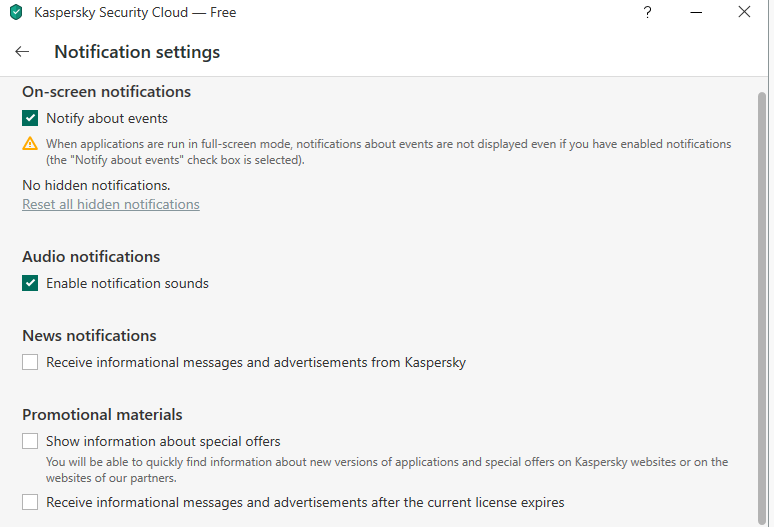
Task: Click the Reset all hidden notifications link
Action: tap(111, 204)
